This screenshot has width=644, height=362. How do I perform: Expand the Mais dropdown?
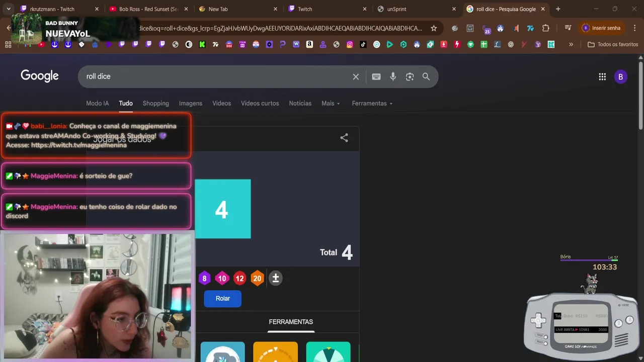[331, 103]
